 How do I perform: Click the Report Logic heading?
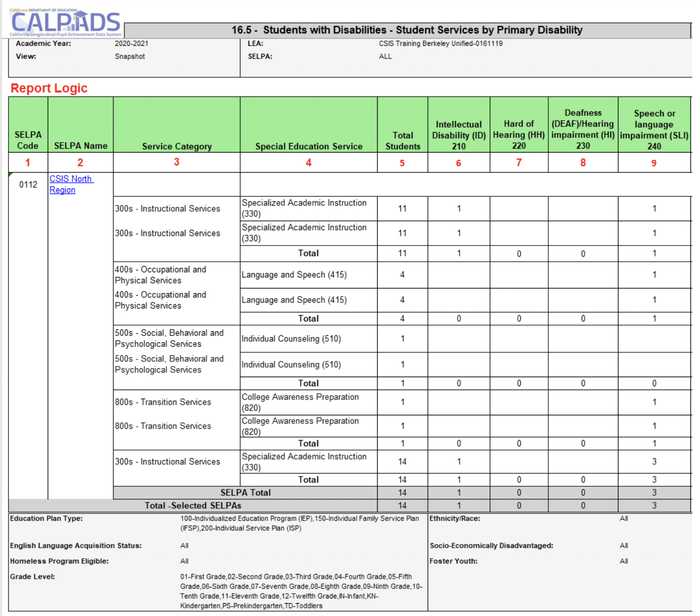(49, 88)
